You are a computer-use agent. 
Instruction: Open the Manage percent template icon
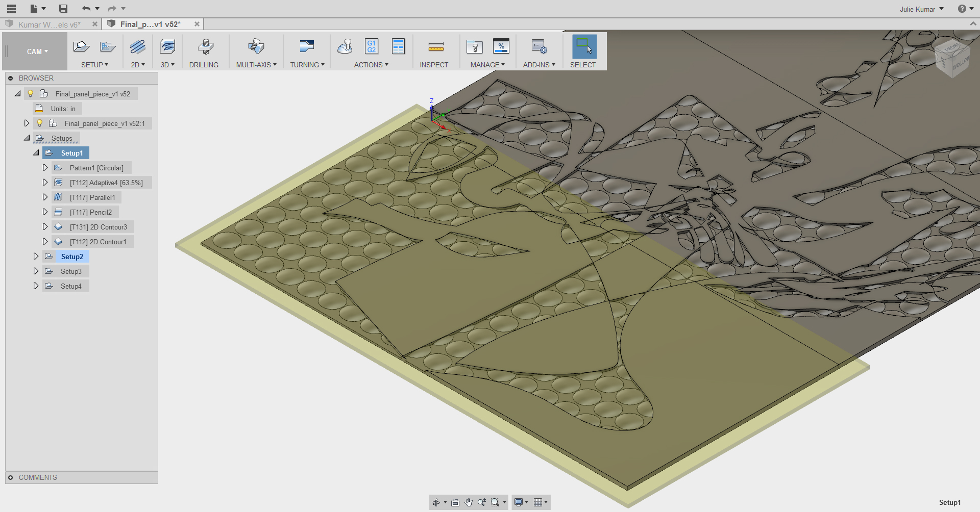[501, 46]
